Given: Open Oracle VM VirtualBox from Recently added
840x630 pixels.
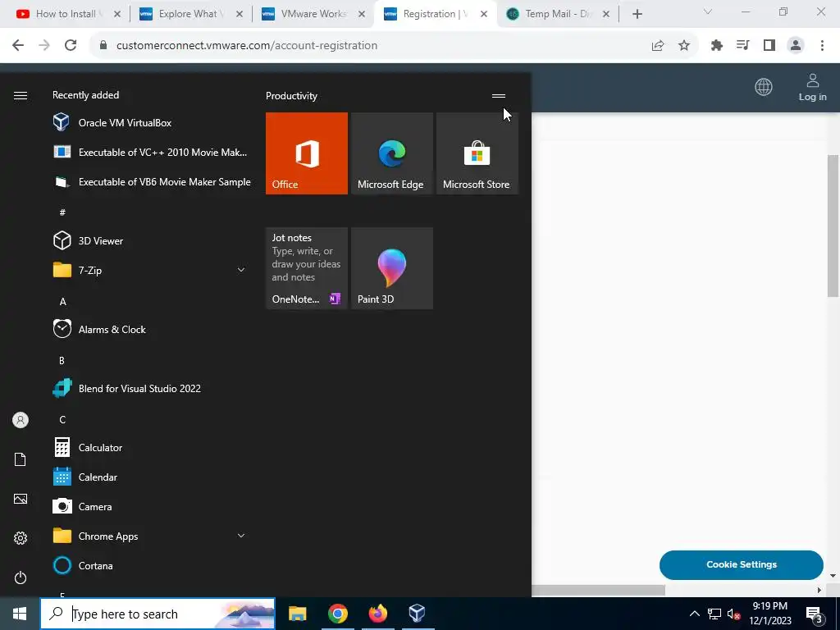Looking at the screenshot, I should [x=152, y=123].
